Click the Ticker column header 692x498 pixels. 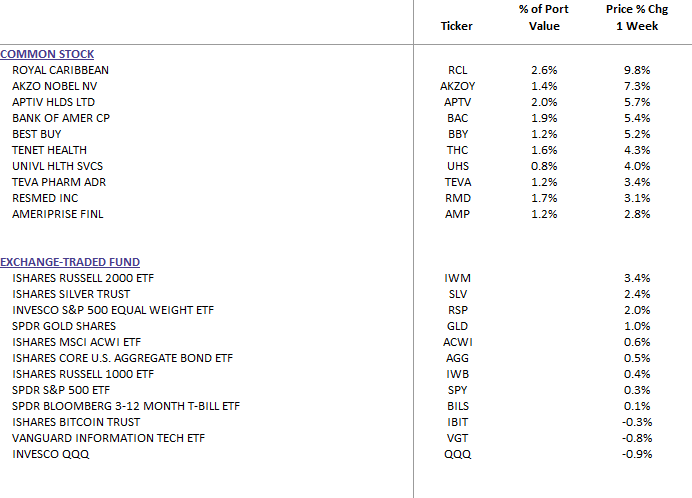[x=456, y=26]
